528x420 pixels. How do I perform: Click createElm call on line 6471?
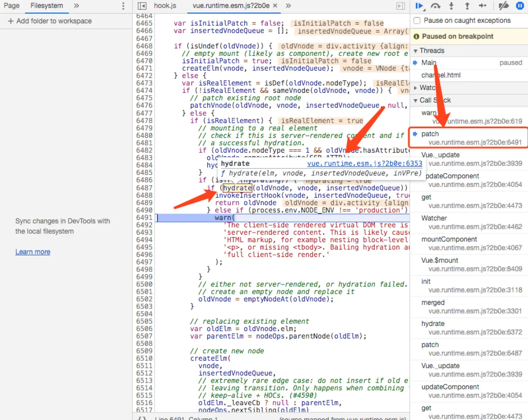coord(200,68)
